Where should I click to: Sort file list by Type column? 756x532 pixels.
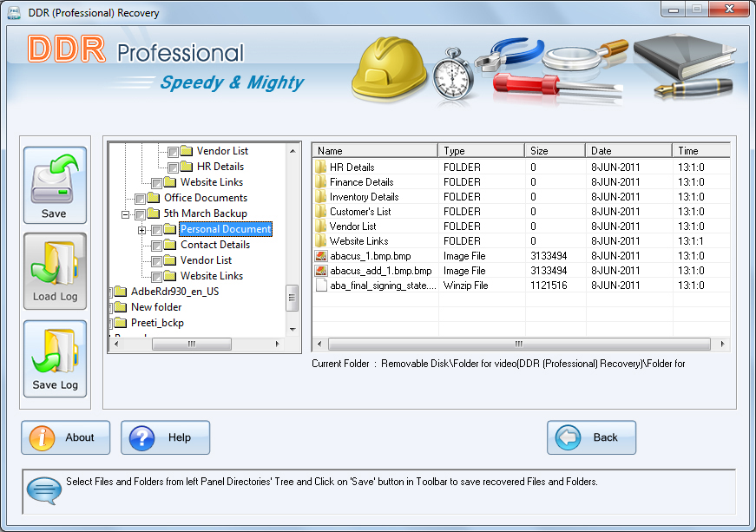[x=481, y=150]
